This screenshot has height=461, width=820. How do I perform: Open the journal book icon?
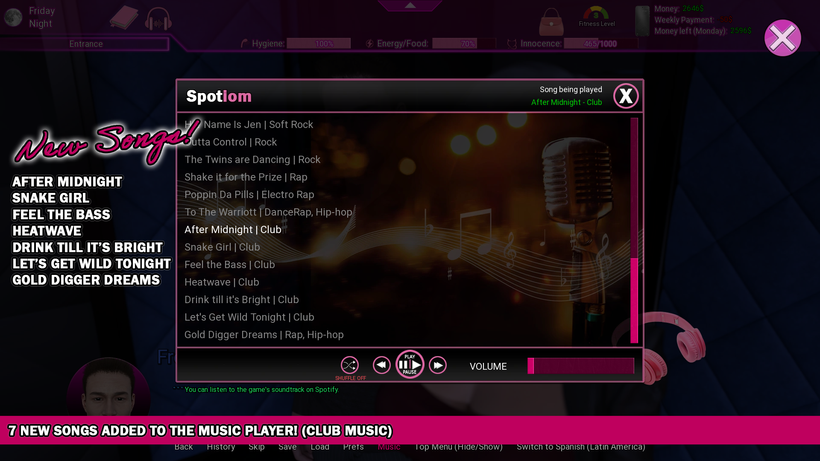coord(124,18)
